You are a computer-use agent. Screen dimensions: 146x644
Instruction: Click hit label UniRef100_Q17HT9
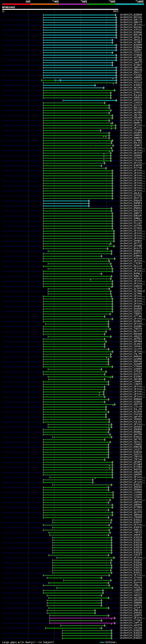131,289
